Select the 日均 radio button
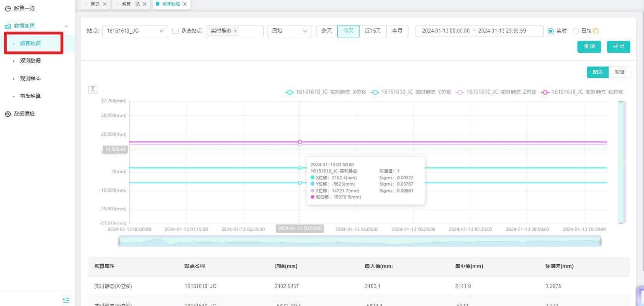 (575, 31)
